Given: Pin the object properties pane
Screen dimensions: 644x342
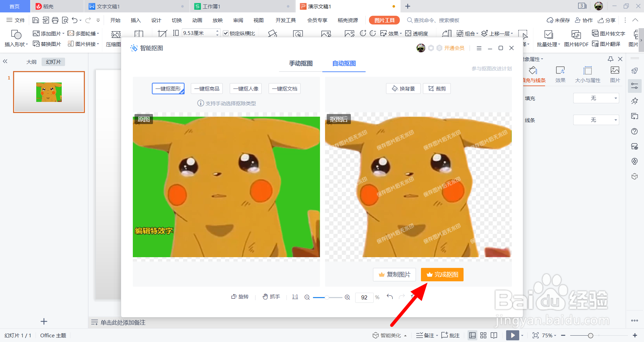Looking at the screenshot, I should (610, 59).
